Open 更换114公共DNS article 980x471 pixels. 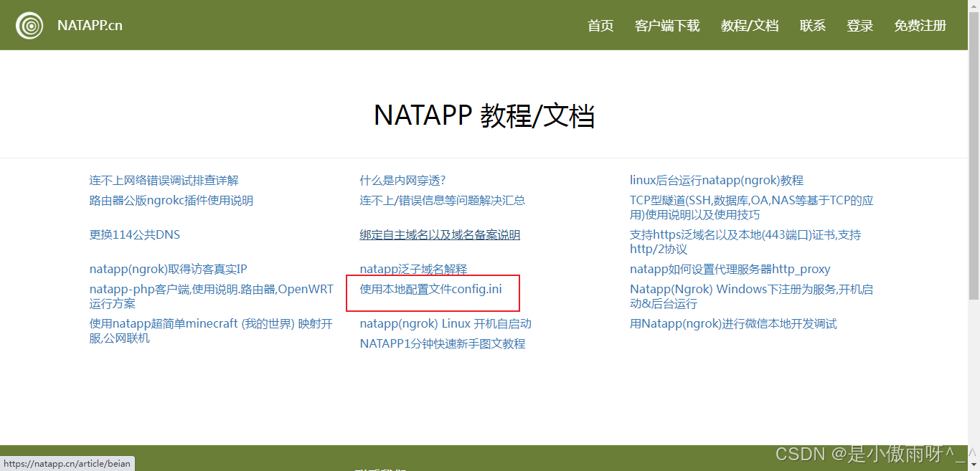[135, 235]
